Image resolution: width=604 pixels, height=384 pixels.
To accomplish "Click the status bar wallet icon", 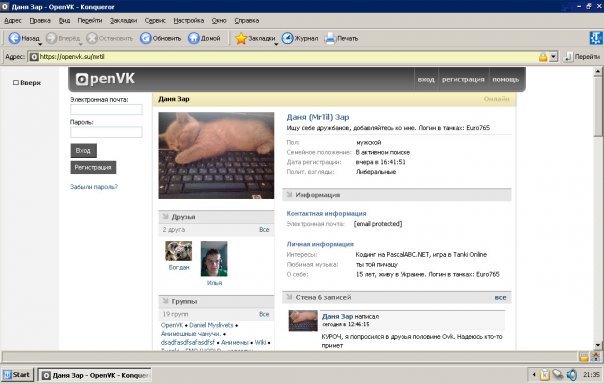I will click(x=584, y=357).
